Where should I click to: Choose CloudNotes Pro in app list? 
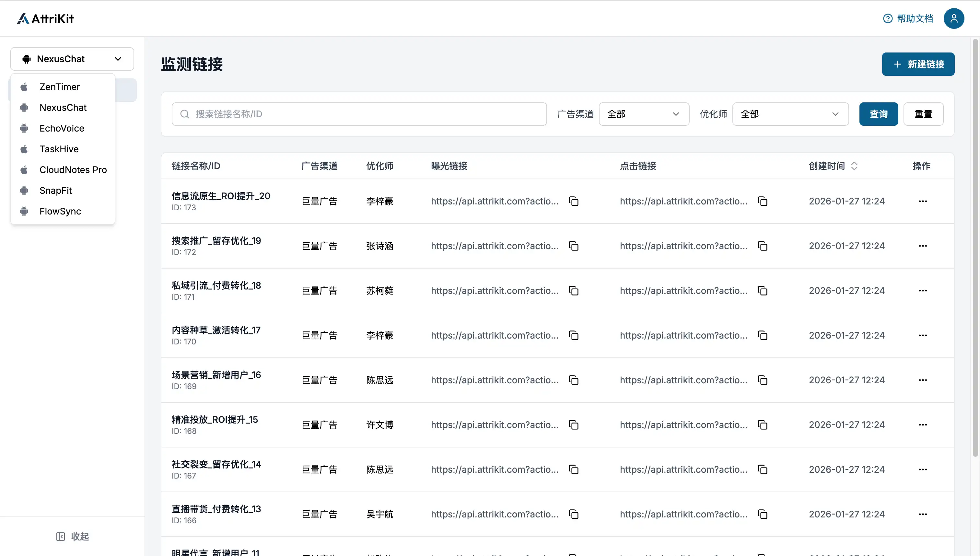pos(73,169)
